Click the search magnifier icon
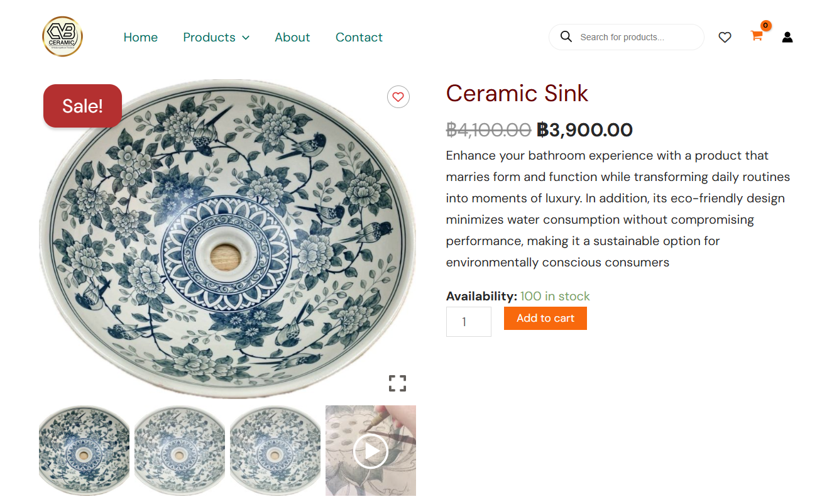Screen dimensions: 817x504 click(x=566, y=37)
